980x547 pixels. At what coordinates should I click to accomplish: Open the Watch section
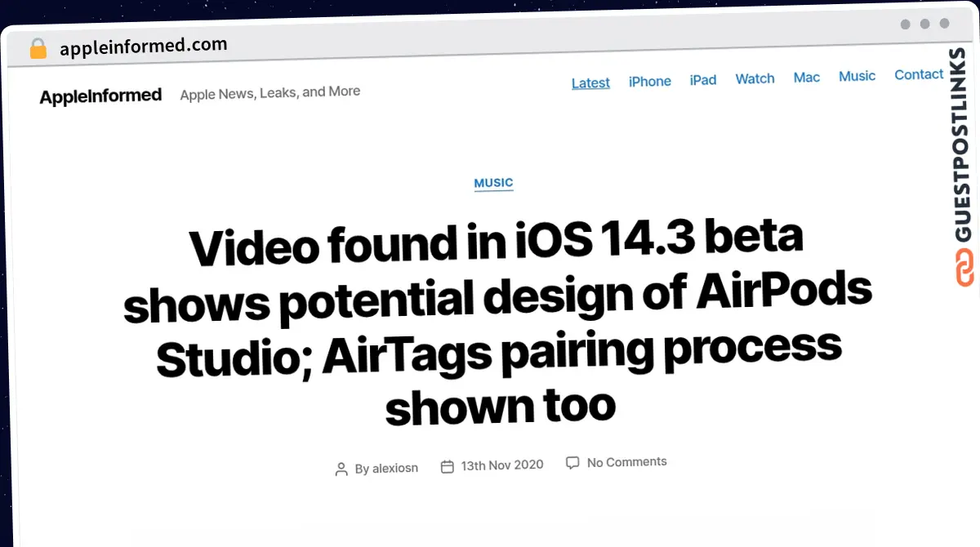pyautogui.click(x=755, y=78)
